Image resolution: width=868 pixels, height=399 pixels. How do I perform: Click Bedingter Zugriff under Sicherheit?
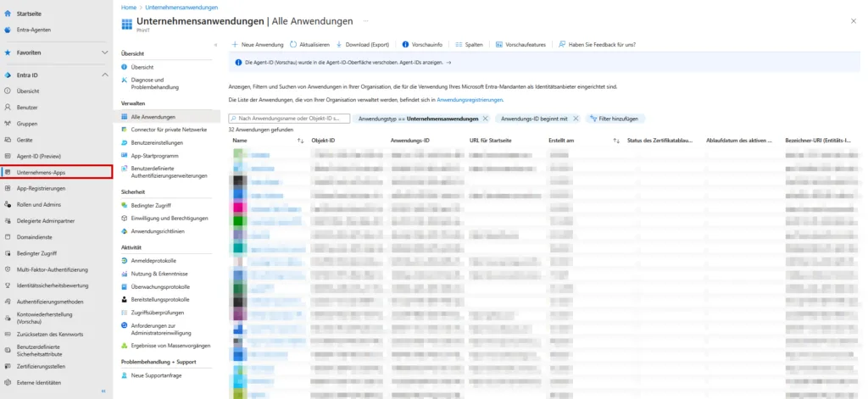[x=151, y=205]
